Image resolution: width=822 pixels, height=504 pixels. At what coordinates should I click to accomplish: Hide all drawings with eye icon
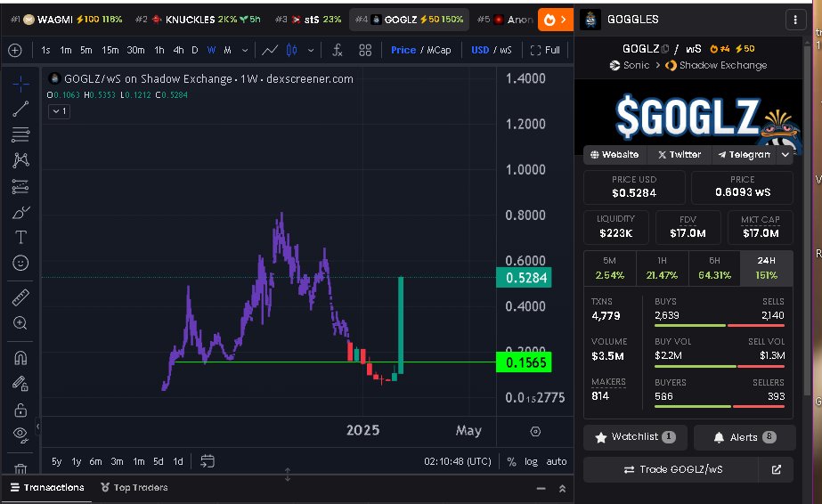[20, 435]
